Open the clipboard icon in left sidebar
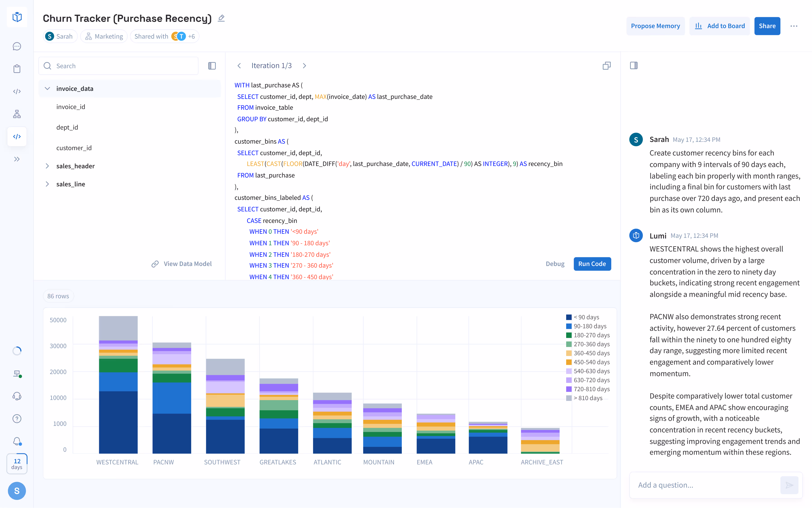Viewport: 812px width, 508px height. pos(17,68)
